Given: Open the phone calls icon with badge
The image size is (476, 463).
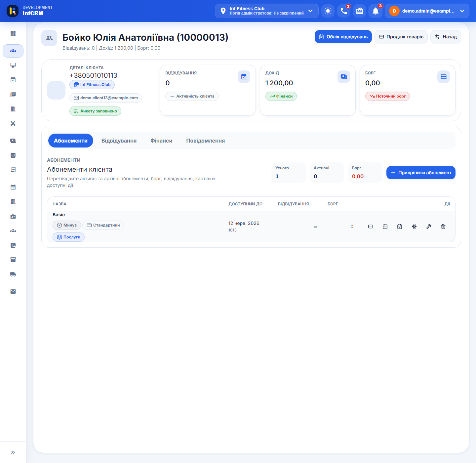Looking at the screenshot, I should point(344,11).
